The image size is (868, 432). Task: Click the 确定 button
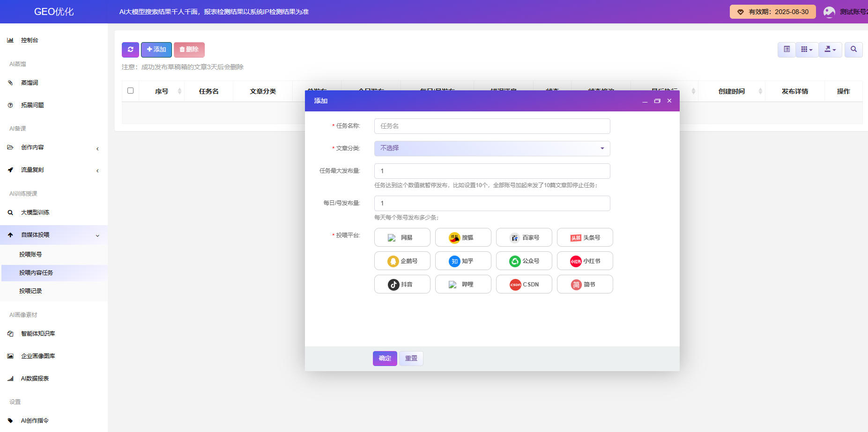pyautogui.click(x=385, y=359)
